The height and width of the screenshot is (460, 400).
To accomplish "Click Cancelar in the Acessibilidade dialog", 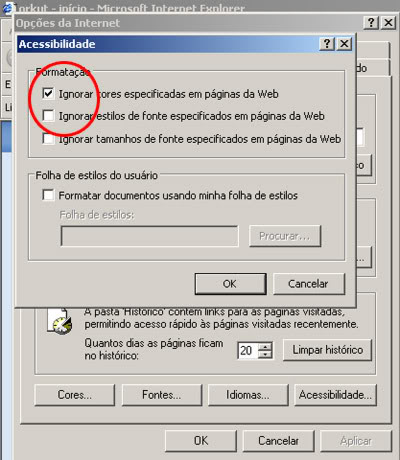I will tap(309, 284).
